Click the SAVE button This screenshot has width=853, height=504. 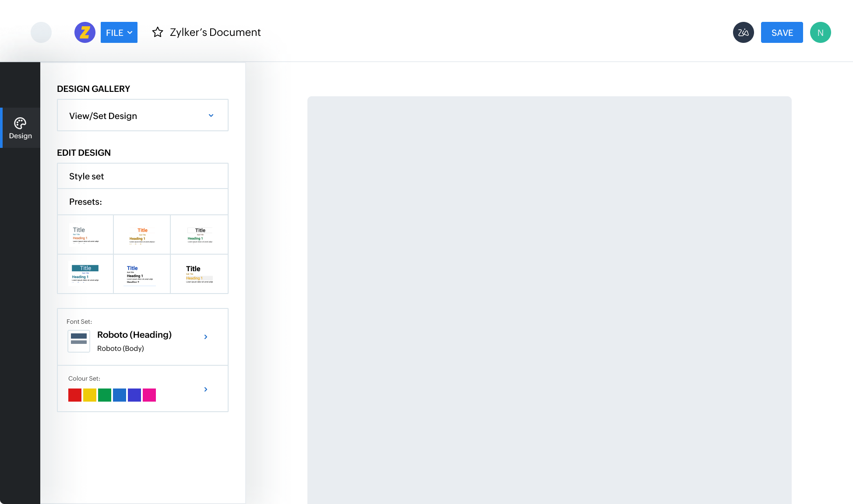click(782, 32)
